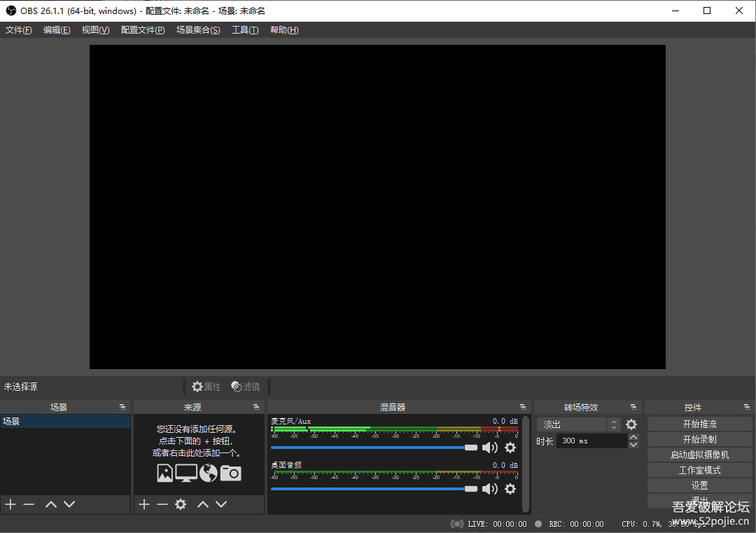Decrease the transition duration with down arrow
Image resolution: width=756 pixels, height=533 pixels.
tap(633, 444)
